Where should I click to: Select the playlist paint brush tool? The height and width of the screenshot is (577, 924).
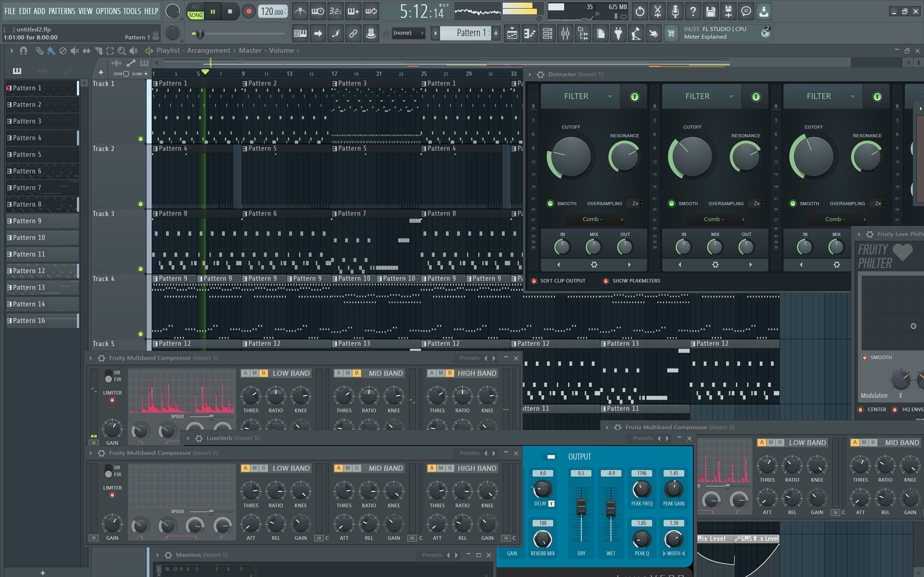click(51, 50)
